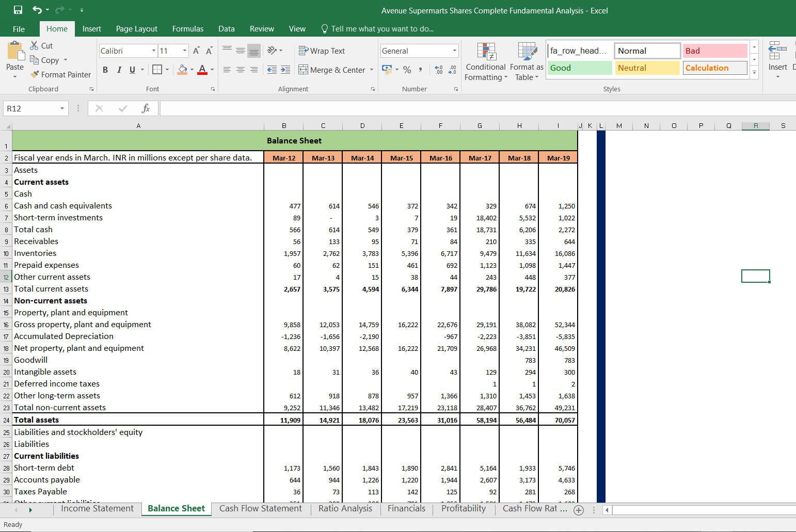The height and width of the screenshot is (532, 796).
Task: Apply fill color paint bucket
Action: coord(183,69)
